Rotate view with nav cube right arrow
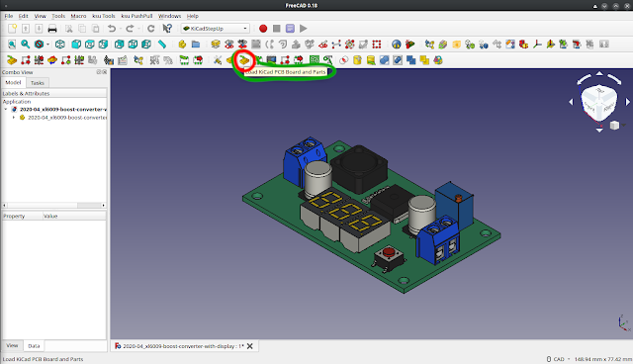Viewport: 633px width, 364px height. coord(628,102)
